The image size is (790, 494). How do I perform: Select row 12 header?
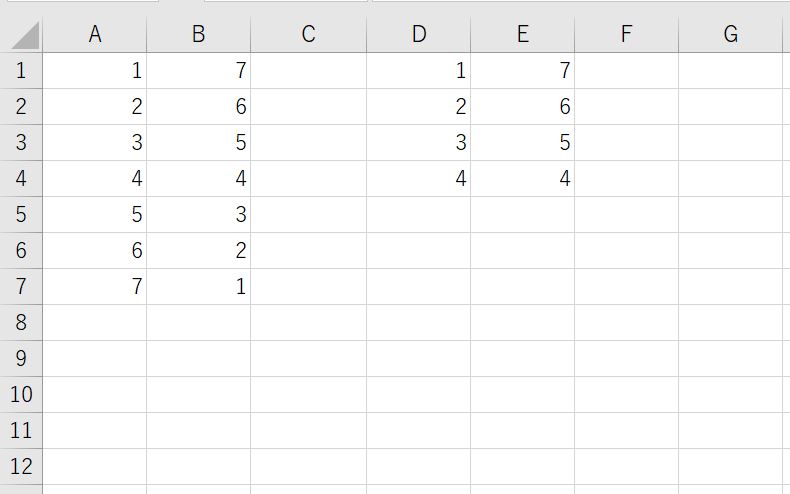point(21,466)
